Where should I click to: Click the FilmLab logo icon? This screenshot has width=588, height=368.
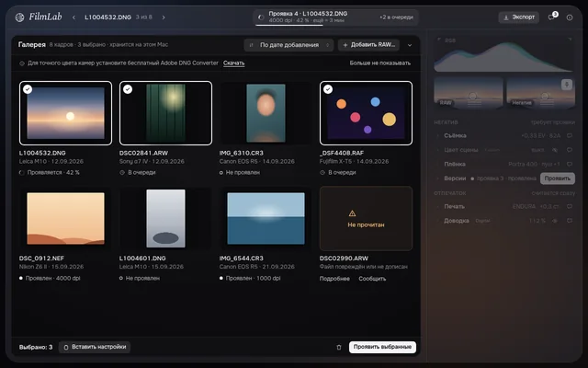[x=19, y=17]
